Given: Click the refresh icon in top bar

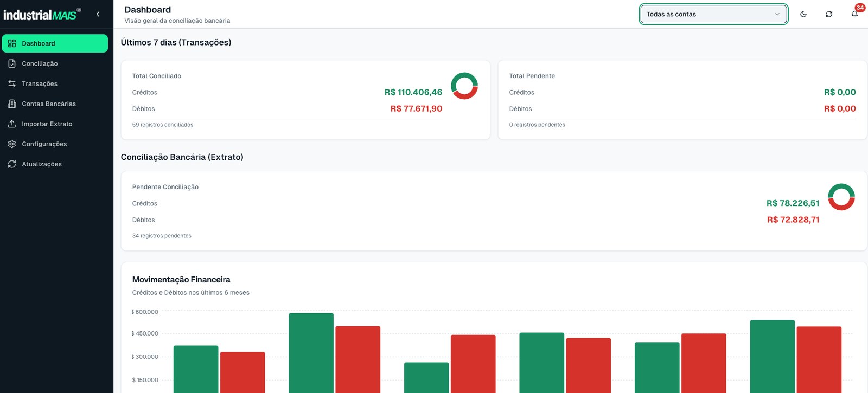Looking at the screenshot, I should [x=829, y=14].
